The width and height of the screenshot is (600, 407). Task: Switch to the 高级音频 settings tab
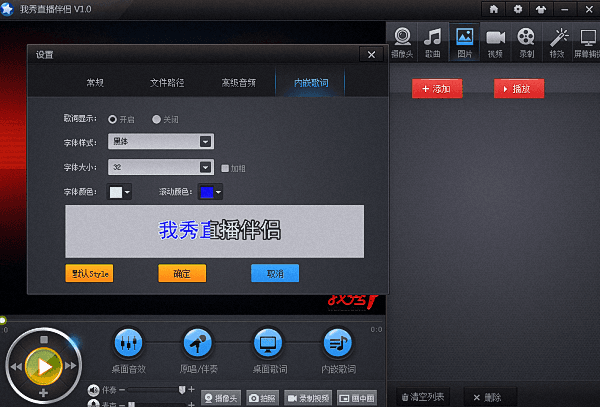click(239, 83)
